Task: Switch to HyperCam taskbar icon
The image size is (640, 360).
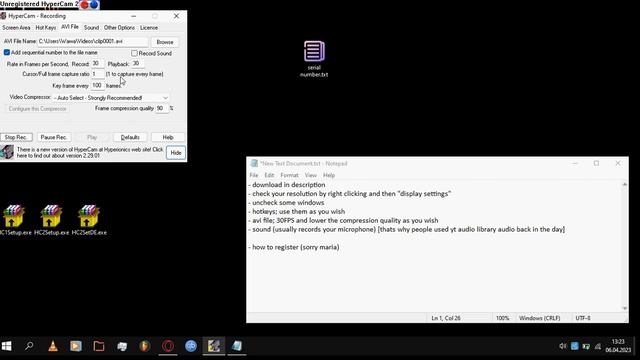Action: coord(214,346)
